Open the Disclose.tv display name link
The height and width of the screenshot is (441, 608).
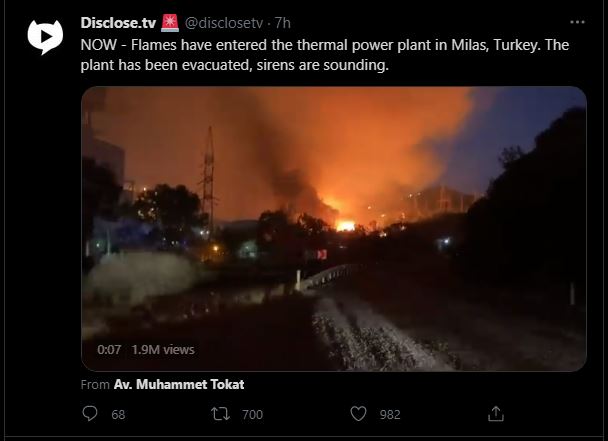(x=118, y=23)
